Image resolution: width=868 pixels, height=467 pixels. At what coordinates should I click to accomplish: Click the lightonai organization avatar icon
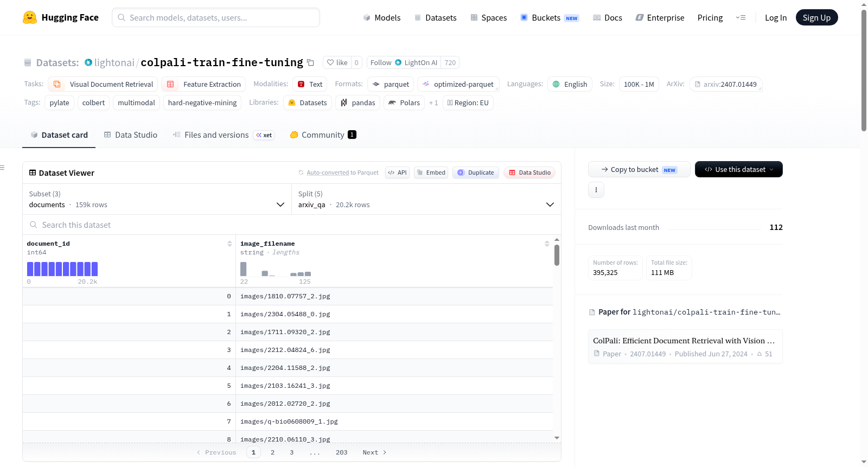coord(88,62)
